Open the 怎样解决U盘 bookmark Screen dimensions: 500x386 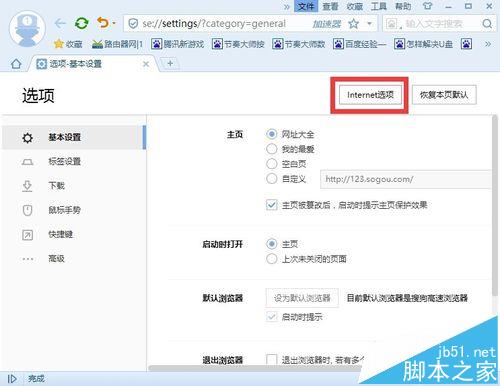click(x=423, y=44)
